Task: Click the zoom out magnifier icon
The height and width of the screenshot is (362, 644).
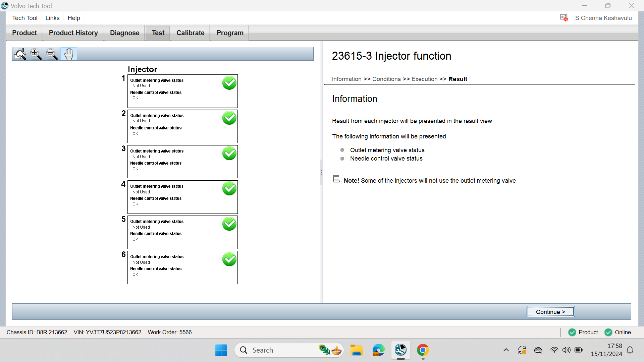Action: (x=52, y=54)
